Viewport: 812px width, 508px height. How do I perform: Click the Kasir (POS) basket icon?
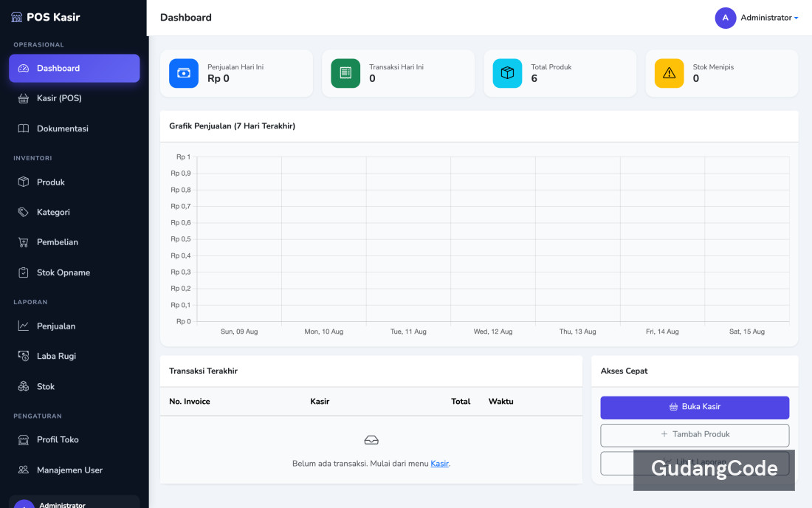point(24,98)
